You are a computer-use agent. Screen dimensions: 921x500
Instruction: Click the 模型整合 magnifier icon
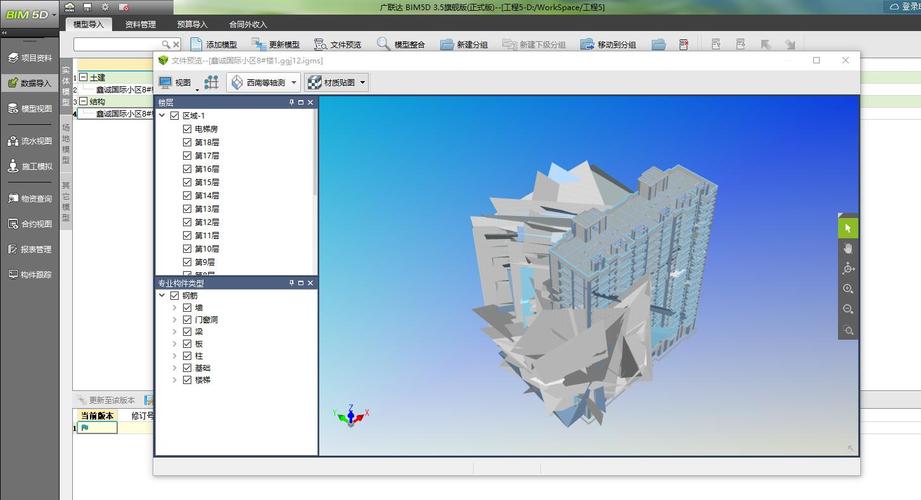pos(383,43)
